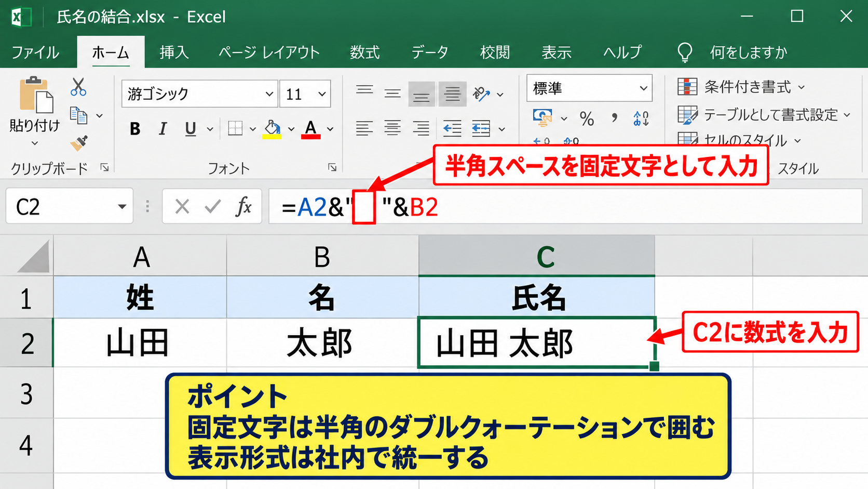Screen dimensions: 868x489
Task: Apply comma style number format
Action: [x=615, y=118]
